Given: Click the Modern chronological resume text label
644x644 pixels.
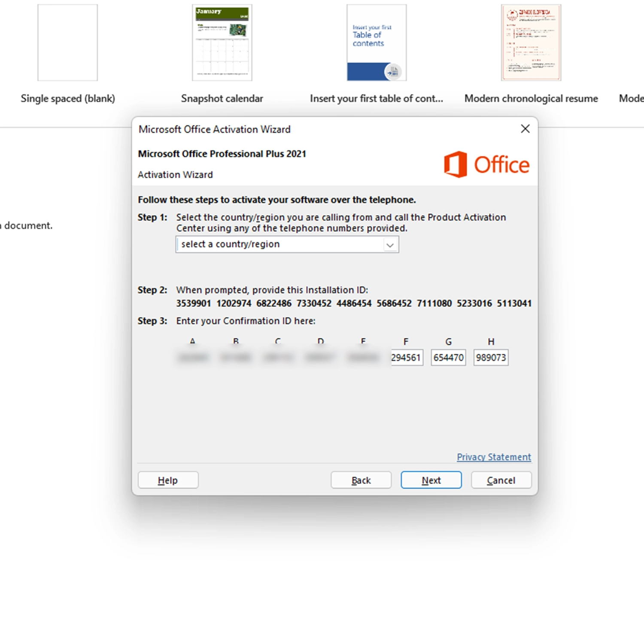Looking at the screenshot, I should pos(531,98).
